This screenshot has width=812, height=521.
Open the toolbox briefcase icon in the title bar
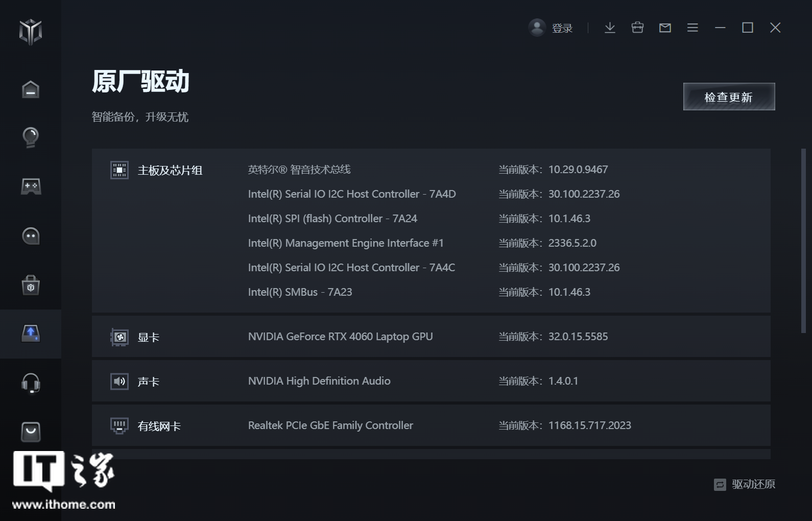(637, 28)
